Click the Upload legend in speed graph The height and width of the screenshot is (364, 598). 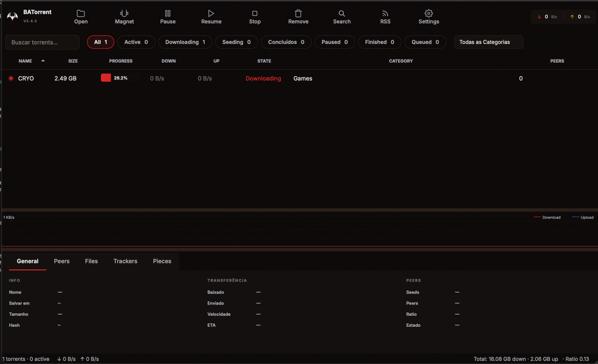[x=583, y=217]
